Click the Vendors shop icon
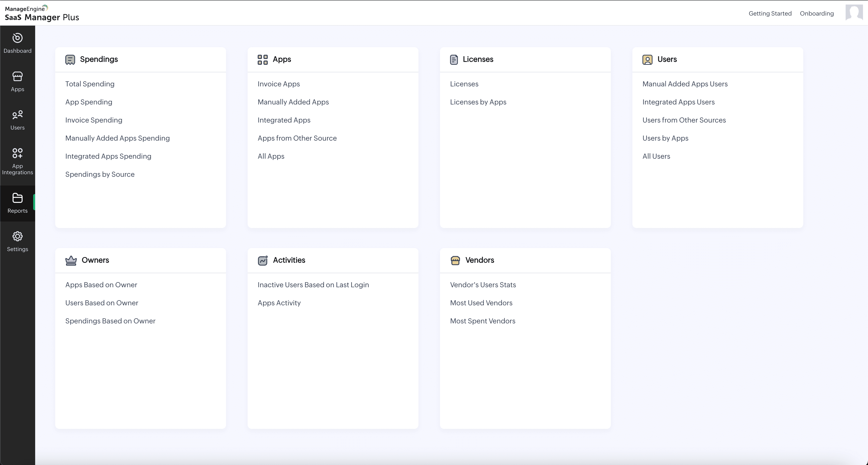This screenshot has width=868, height=465. [x=455, y=260]
